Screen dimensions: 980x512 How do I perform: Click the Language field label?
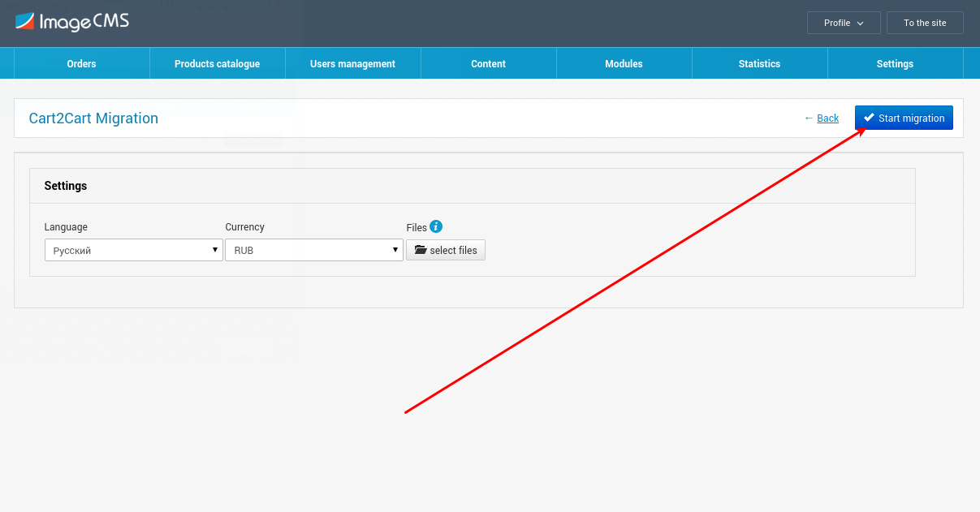tap(66, 227)
